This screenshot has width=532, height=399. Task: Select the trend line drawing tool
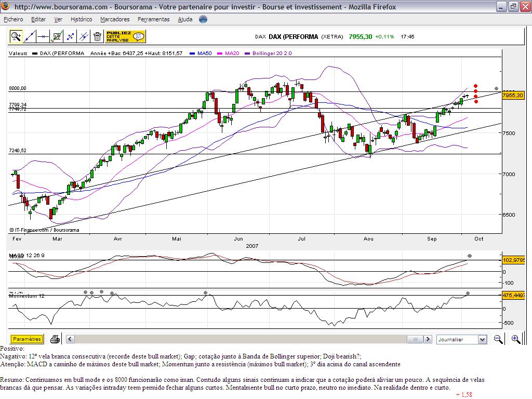(29, 36)
